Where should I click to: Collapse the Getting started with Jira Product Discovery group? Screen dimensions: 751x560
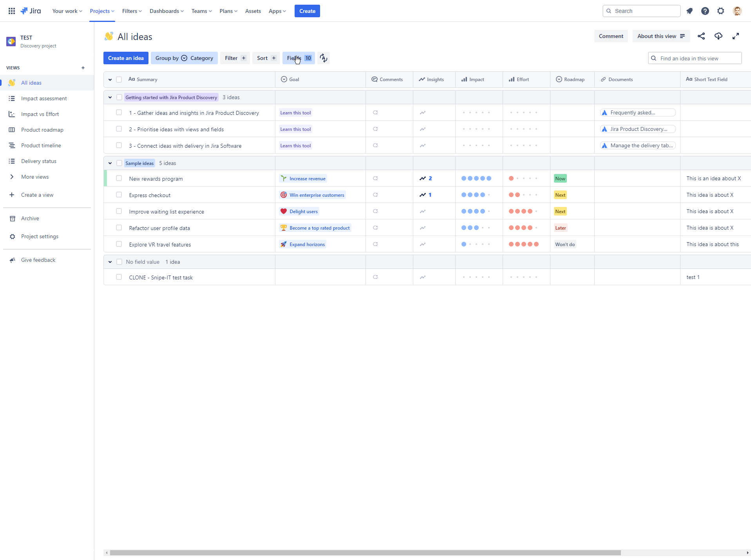pyautogui.click(x=110, y=97)
